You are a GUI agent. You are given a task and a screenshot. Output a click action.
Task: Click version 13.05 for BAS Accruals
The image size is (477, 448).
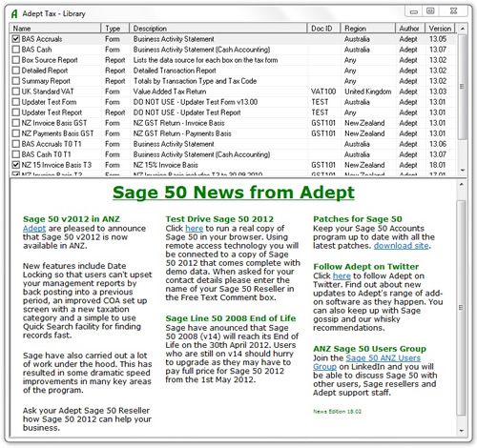pos(438,39)
